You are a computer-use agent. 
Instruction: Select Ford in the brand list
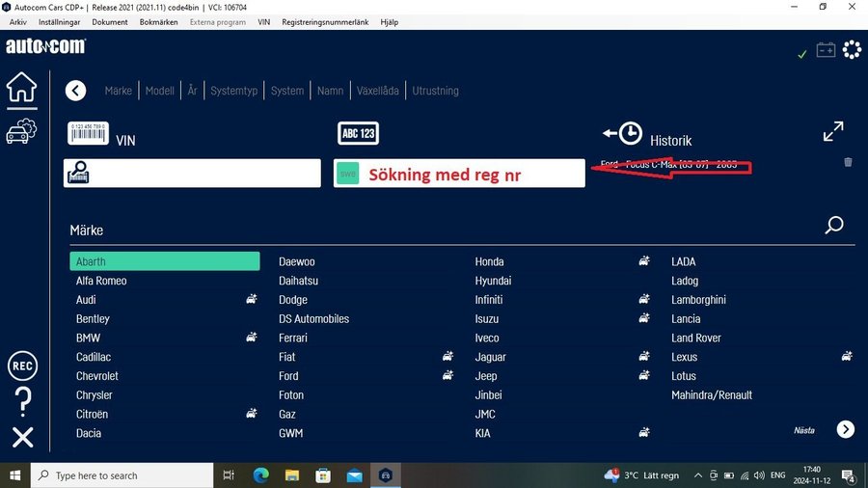(288, 376)
